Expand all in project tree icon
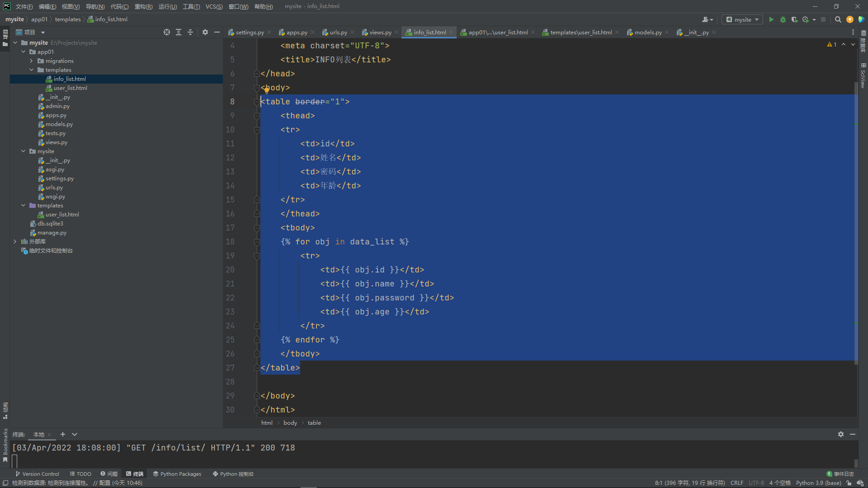Screen dimensions: 868x488 (x=179, y=32)
